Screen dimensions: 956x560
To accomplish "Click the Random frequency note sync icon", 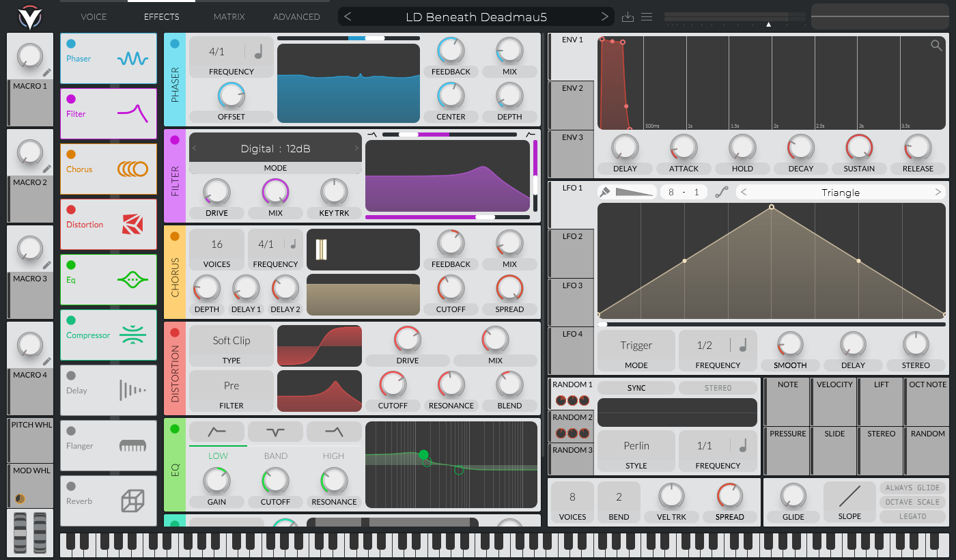I will [x=743, y=446].
